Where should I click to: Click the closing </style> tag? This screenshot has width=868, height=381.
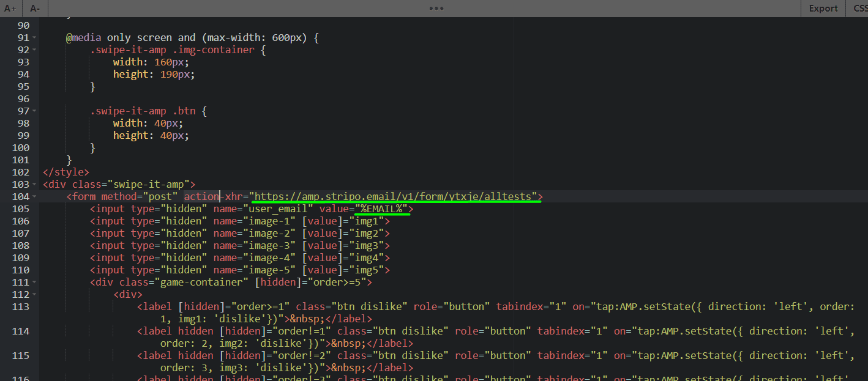click(66, 172)
